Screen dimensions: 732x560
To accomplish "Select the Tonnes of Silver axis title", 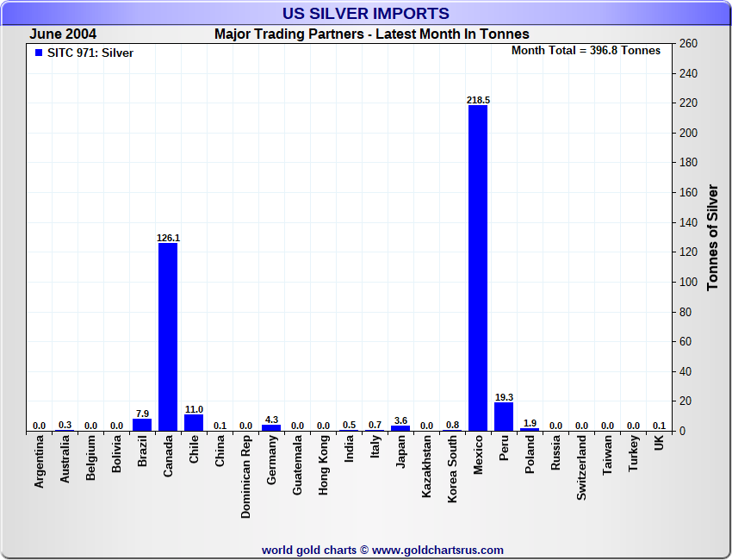I will [x=713, y=236].
